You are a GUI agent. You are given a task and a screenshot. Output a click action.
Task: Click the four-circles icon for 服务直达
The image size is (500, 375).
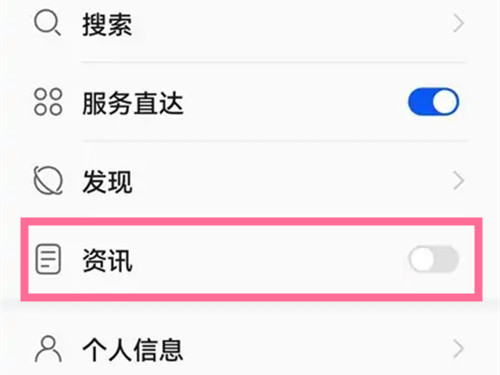point(48,102)
